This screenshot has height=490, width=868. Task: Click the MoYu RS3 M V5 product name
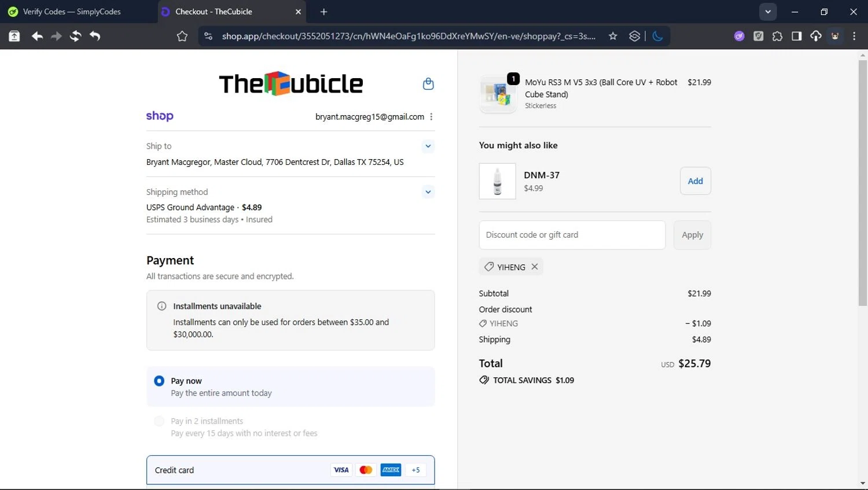(601, 88)
